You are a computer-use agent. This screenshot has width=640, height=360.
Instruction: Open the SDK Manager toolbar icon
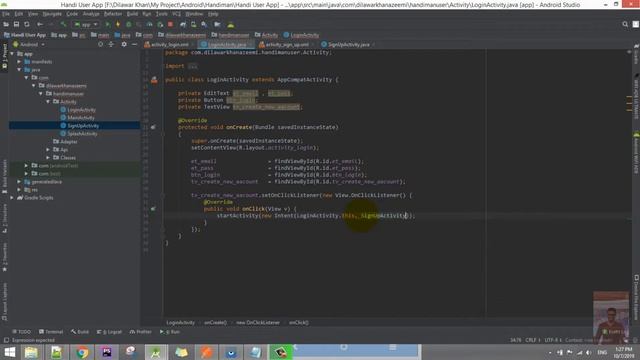point(204,24)
